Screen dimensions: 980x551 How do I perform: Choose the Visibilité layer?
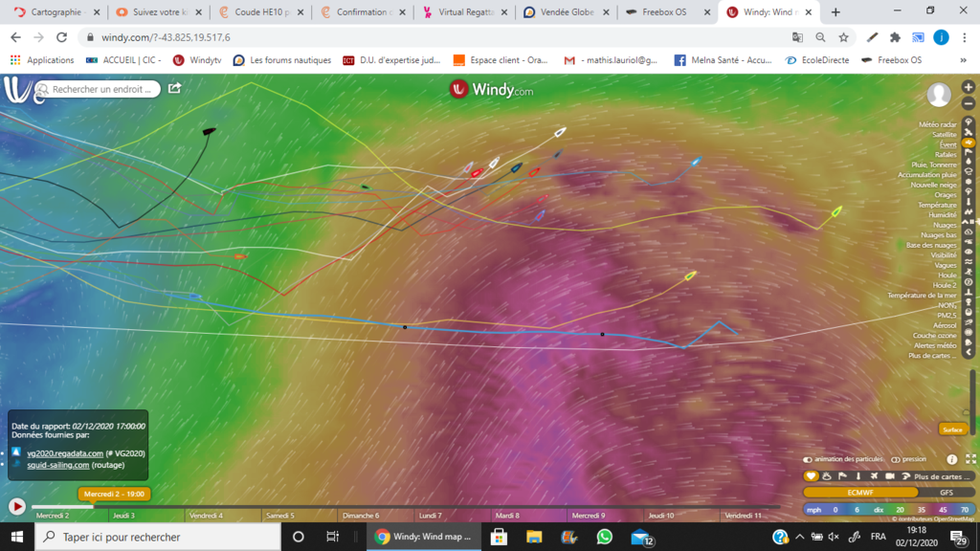[943, 254]
